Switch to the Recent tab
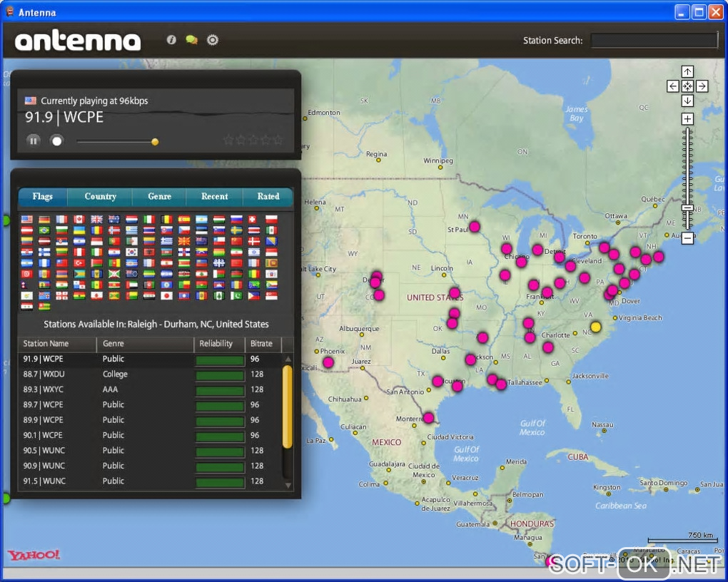 [x=215, y=196]
